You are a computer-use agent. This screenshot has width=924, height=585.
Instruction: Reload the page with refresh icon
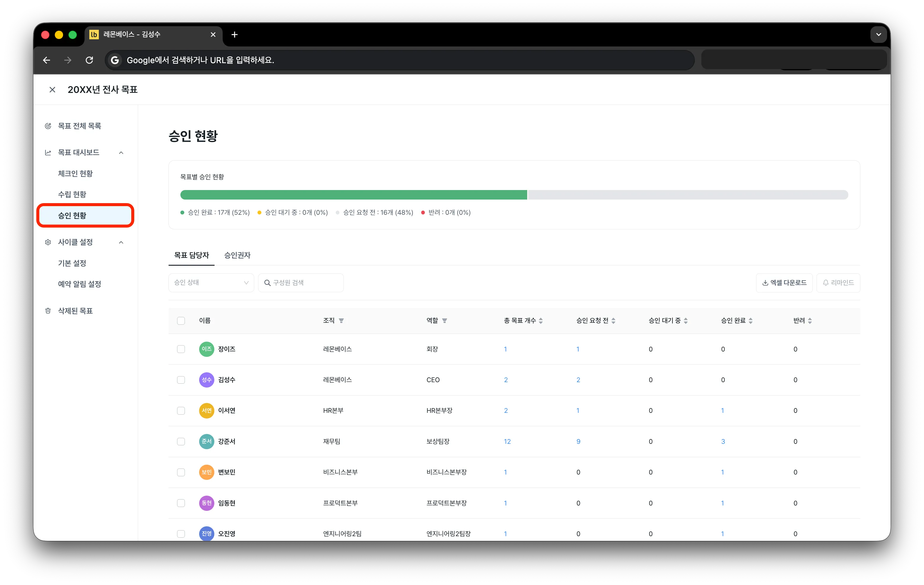[89, 60]
